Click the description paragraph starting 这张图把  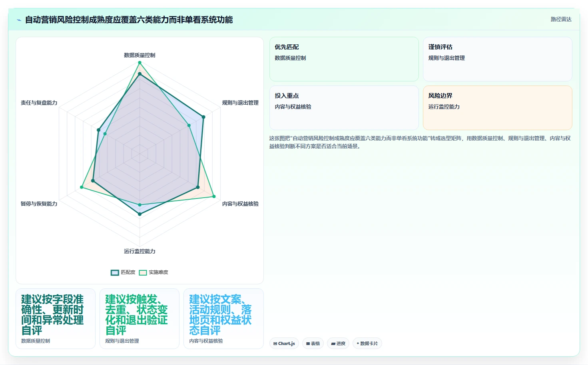pyautogui.click(x=420, y=142)
